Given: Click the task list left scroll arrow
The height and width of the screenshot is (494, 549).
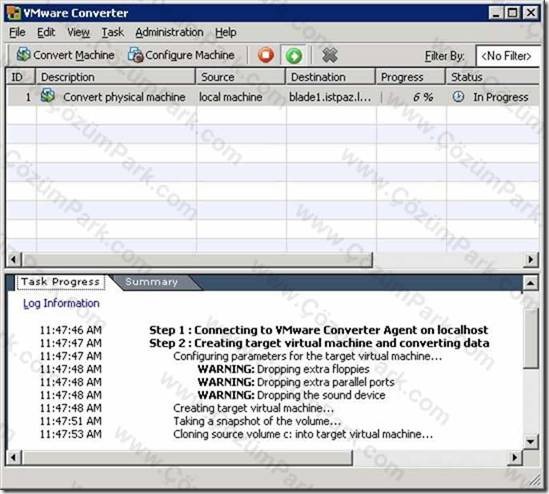Looking at the screenshot, I should 13,259.
